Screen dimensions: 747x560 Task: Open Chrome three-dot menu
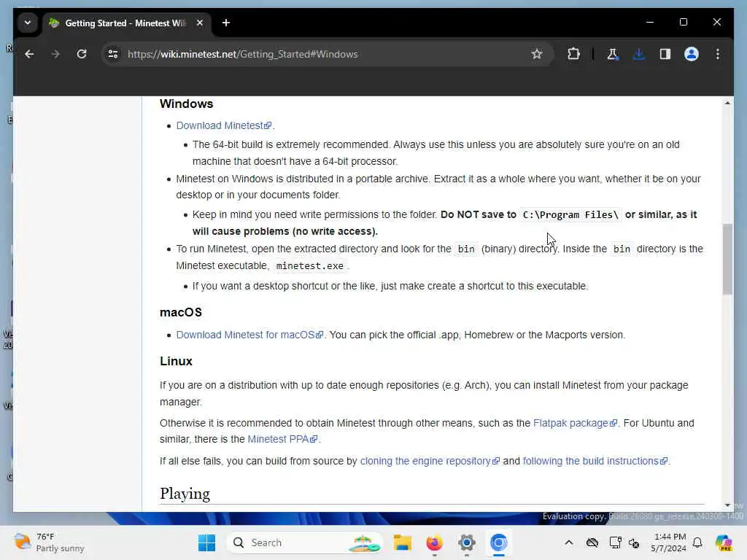pyautogui.click(x=718, y=54)
